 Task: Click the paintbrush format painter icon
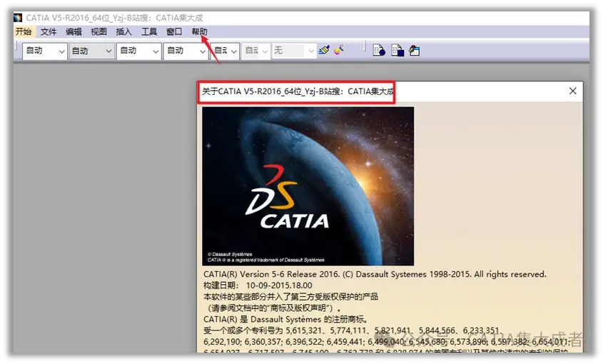324,50
